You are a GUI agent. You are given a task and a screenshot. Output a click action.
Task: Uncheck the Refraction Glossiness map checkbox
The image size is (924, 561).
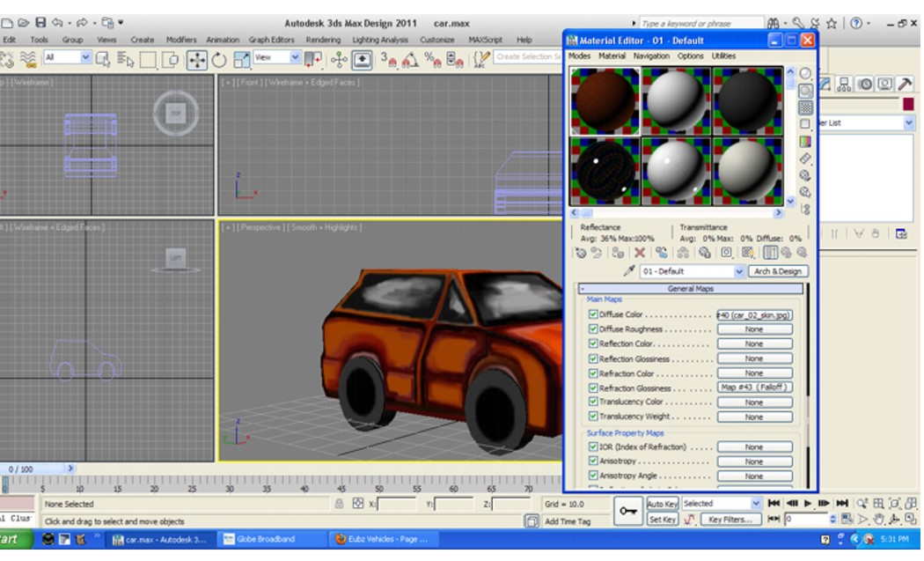coord(593,388)
